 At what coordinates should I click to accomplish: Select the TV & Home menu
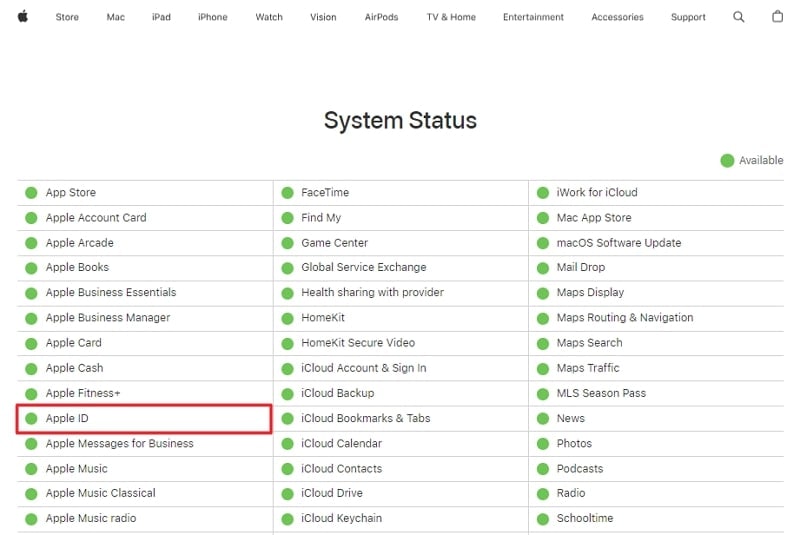pos(451,17)
